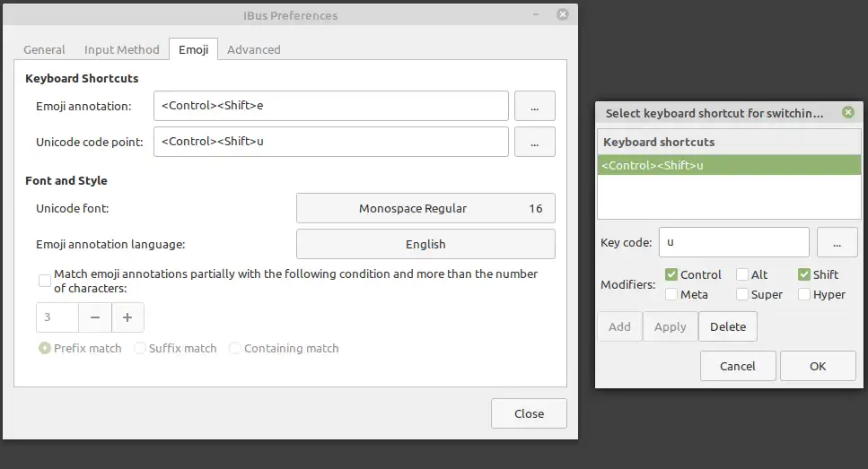Image resolution: width=868 pixels, height=469 pixels.
Task: Toggle partial emoji annotation matching checkbox
Action: (45, 281)
